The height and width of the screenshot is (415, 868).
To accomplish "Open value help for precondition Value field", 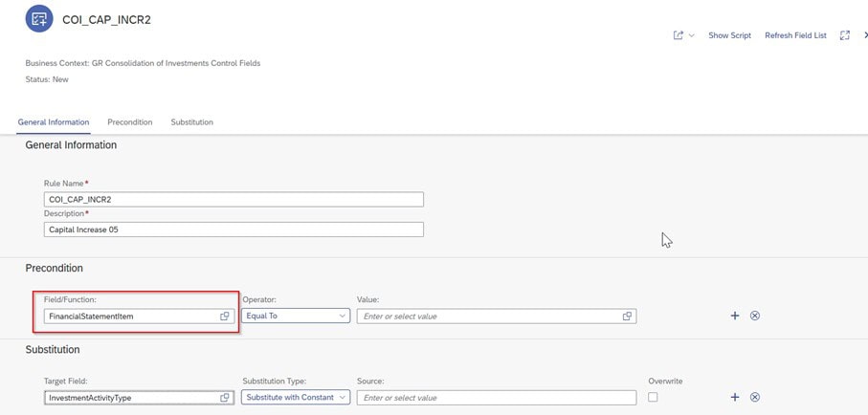I will pyautogui.click(x=627, y=316).
